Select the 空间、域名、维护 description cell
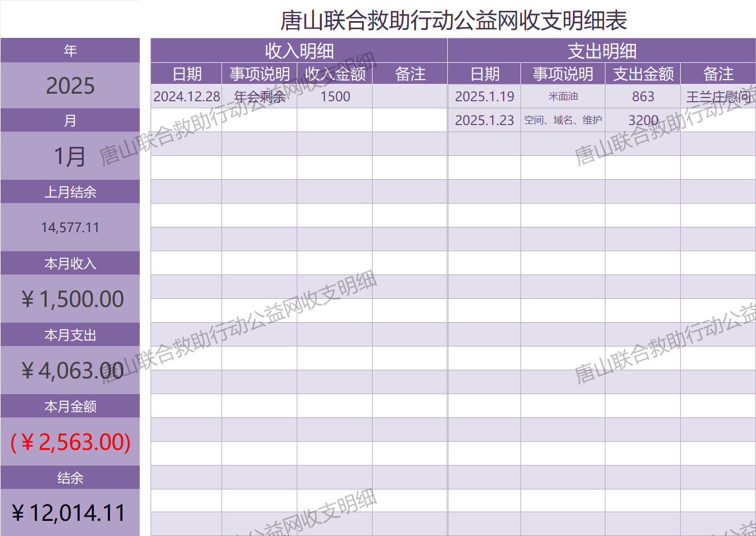 pyautogui.click(x=563, y=120)
